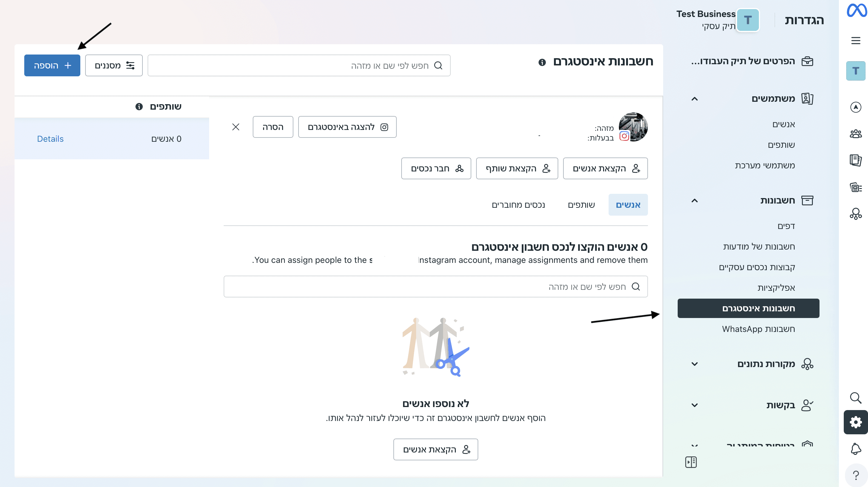
Task: Click הקצאת אנשים button below the illustration
Action: tap(436, 449)
